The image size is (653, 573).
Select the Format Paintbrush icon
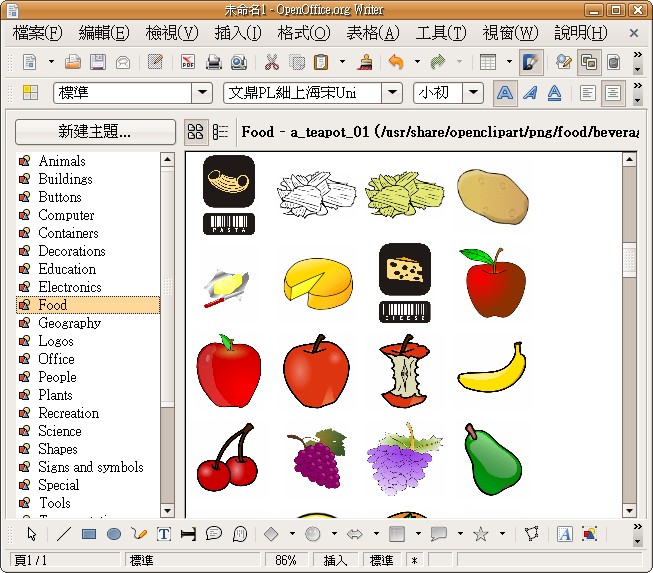[x=365, y=62]
